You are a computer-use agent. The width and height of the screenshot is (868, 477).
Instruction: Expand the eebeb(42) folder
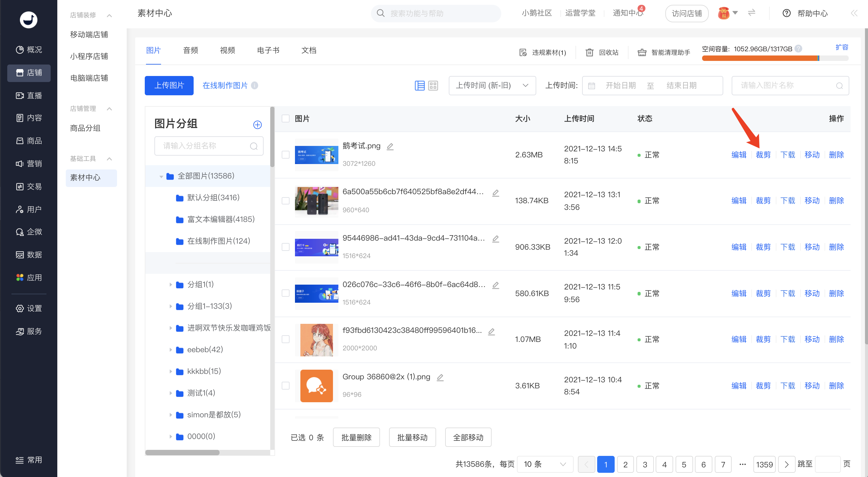[170, 350]
